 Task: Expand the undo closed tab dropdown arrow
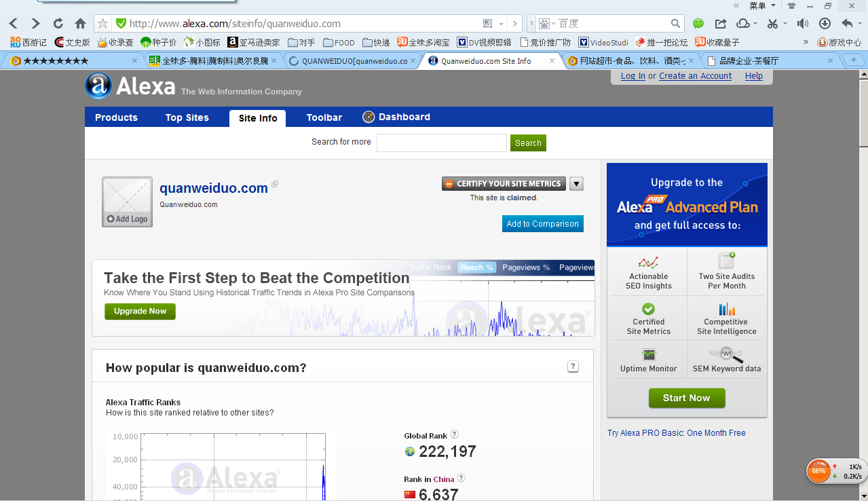tap(858, 24)
